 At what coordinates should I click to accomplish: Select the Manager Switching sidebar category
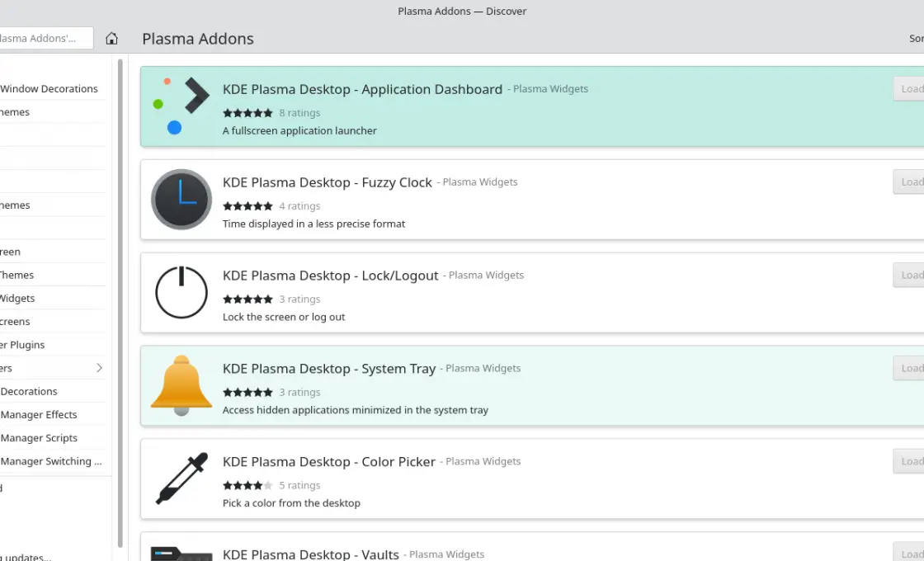point(53,461)
